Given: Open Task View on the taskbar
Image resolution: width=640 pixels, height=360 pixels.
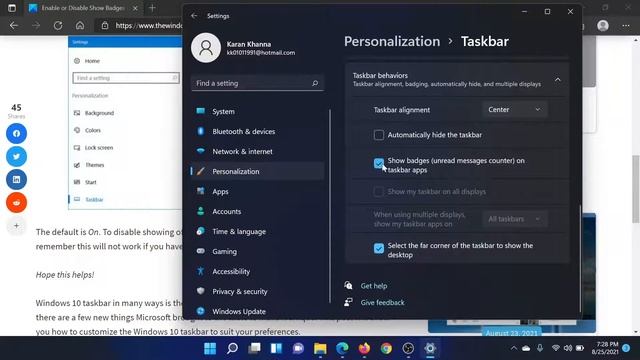Looking at the screenshot, I should [254, 348].
